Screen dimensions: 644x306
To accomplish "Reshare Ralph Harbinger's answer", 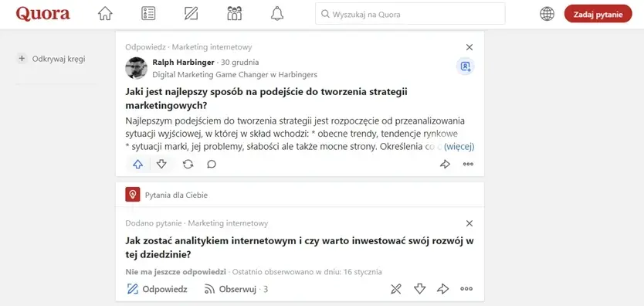I will click(x=188, y=165).
